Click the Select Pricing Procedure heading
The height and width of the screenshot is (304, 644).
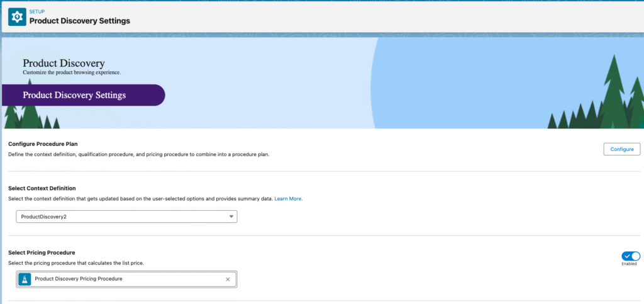point(41,252)
